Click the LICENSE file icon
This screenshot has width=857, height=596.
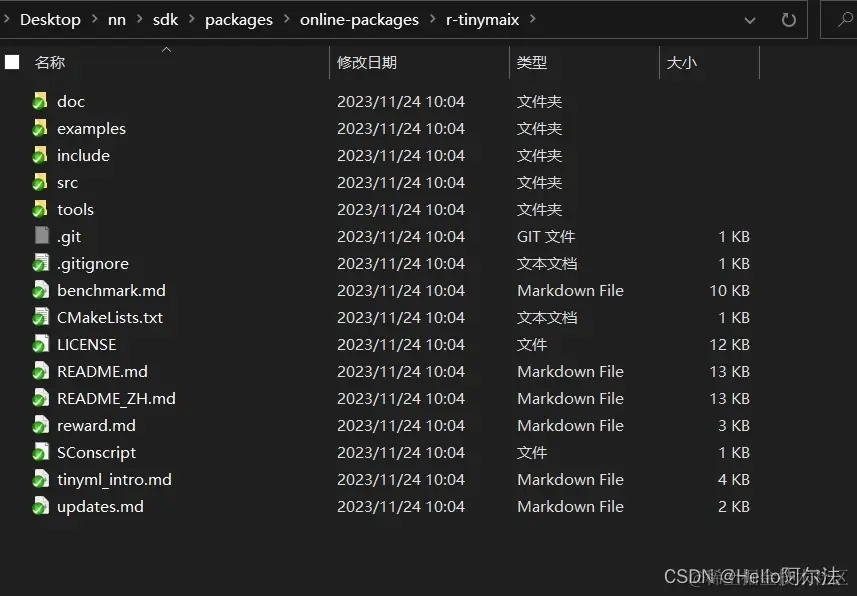40,344
